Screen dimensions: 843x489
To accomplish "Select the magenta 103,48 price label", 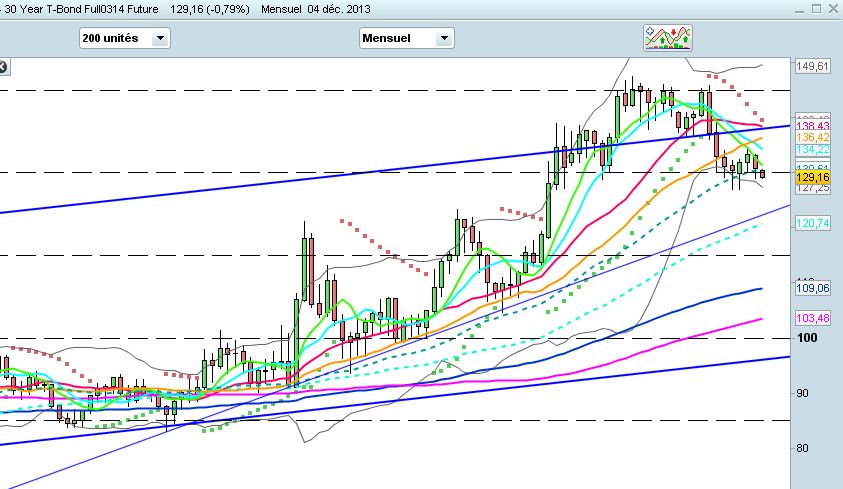I will pos(812,318).
